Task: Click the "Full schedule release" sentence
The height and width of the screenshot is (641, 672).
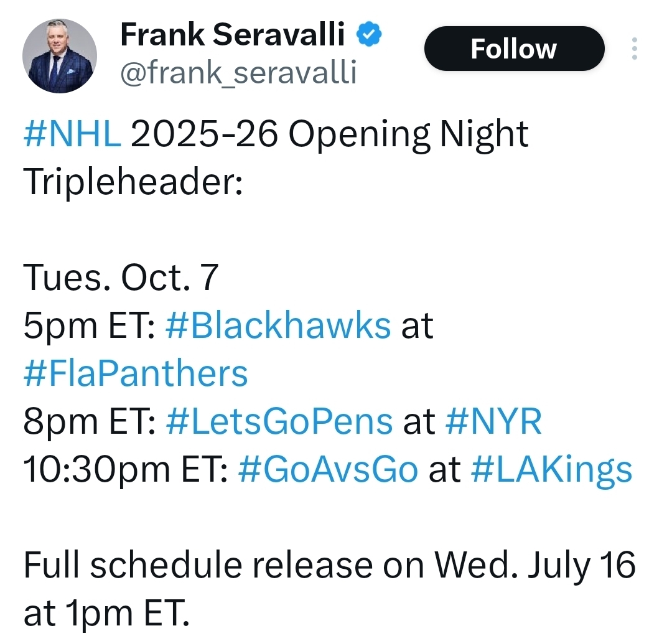Action: [x=330, y=566]
